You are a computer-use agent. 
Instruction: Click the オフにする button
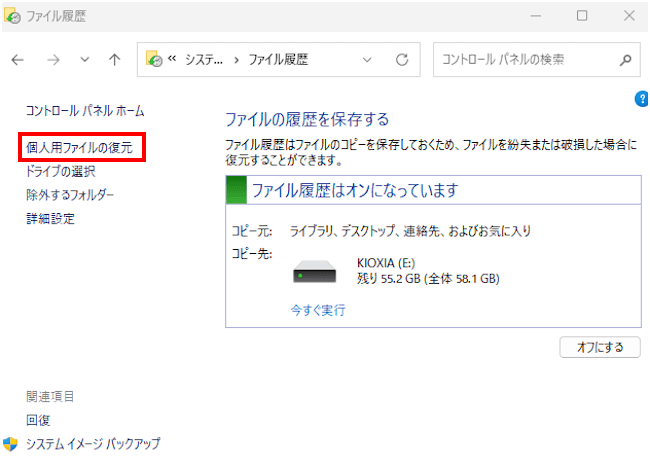(600, 347)
